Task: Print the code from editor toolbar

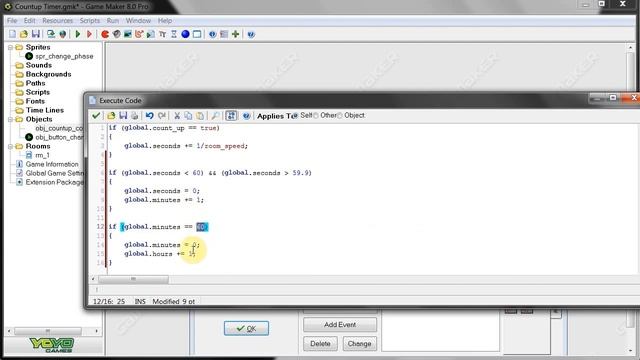Action: coord(134,116)
